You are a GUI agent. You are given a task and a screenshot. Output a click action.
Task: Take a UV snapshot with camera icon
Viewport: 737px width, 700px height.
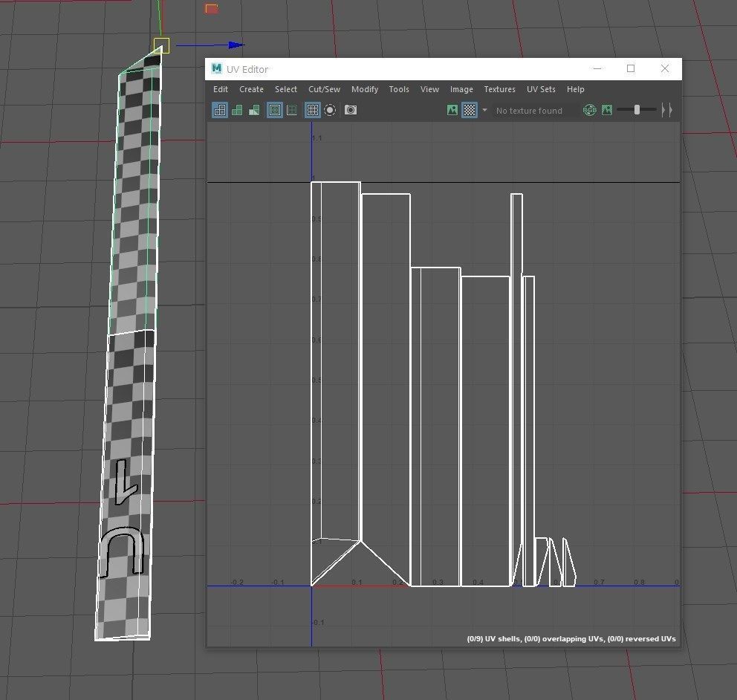coord(351,110)
